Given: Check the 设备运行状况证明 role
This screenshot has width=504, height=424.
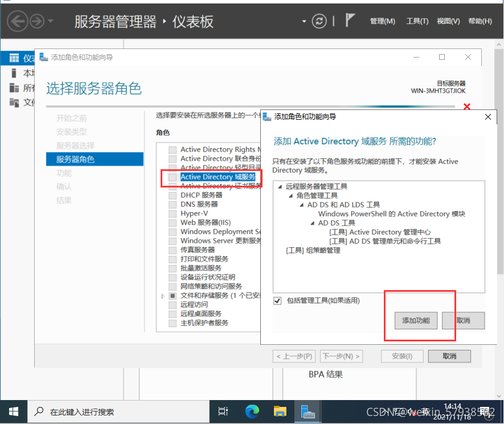Looking at the screenshot, I should (173, 278).
